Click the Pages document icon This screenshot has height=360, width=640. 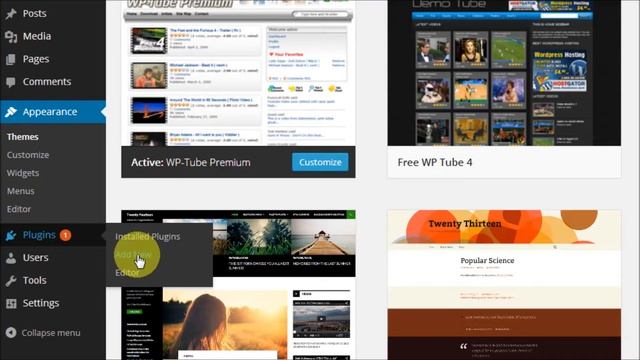tap(11, 60)
